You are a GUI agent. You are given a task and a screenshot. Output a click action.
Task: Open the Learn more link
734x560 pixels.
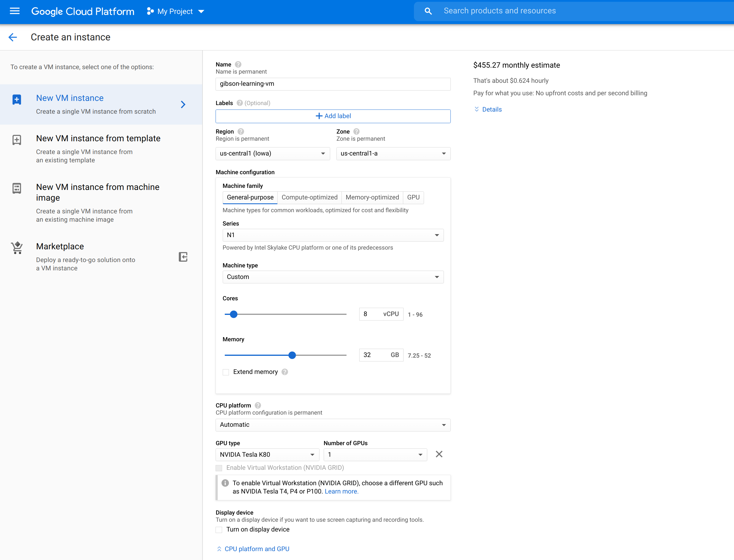341,491
